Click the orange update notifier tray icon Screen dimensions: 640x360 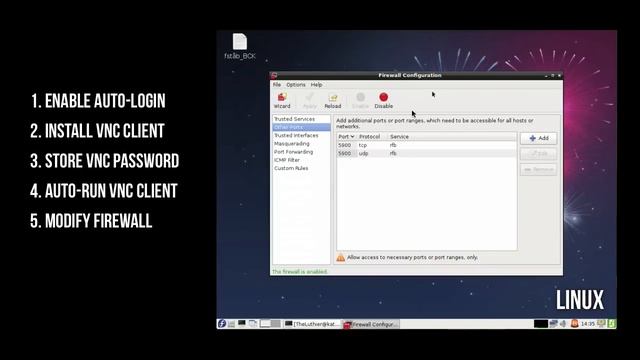point(574,324)
